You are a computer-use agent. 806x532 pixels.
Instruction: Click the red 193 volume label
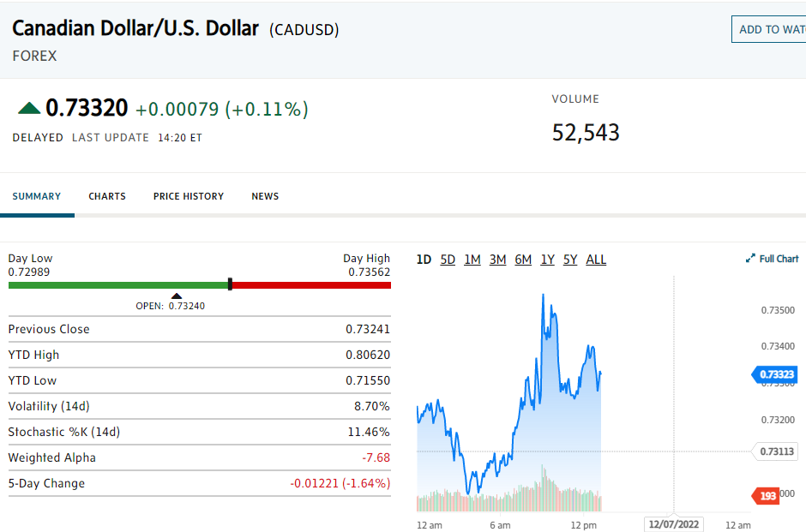point(766,495)
